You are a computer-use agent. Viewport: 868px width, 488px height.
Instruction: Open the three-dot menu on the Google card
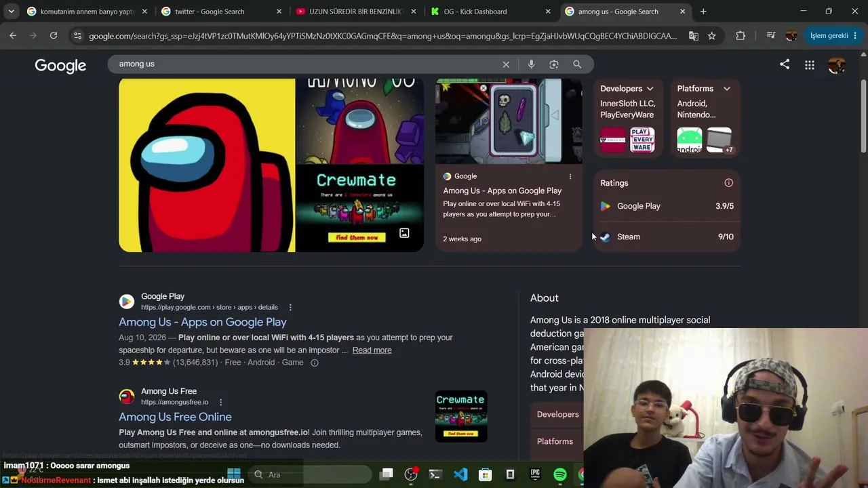(x=570, y=177)
